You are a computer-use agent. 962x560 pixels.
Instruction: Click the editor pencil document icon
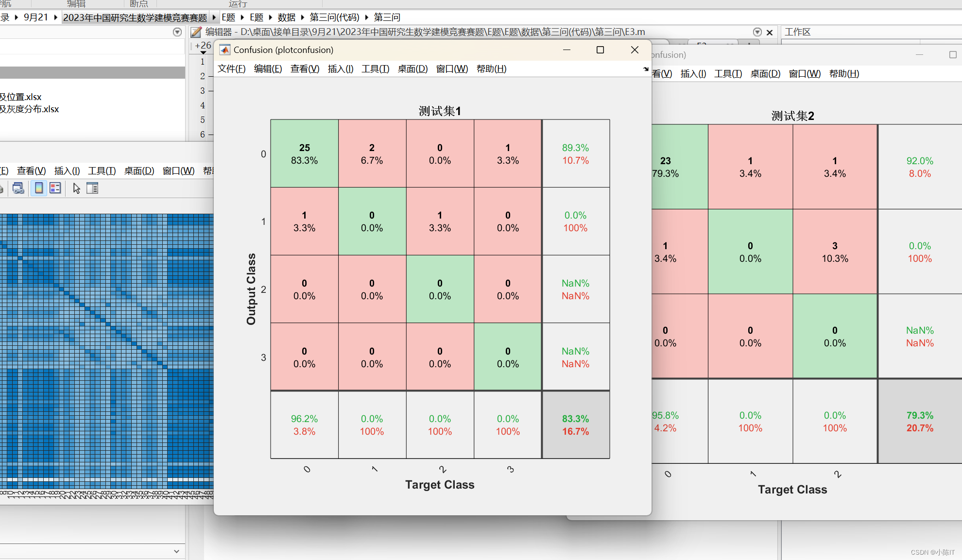tap(196, 32)
